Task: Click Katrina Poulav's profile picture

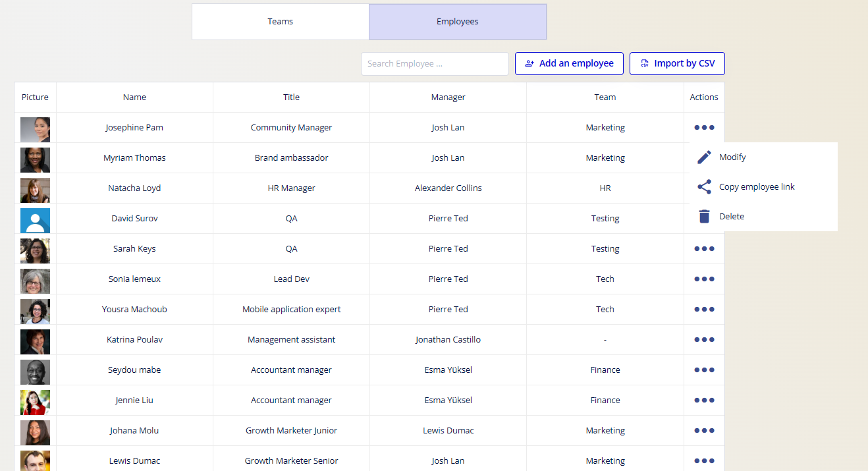Action: (35, 342)
